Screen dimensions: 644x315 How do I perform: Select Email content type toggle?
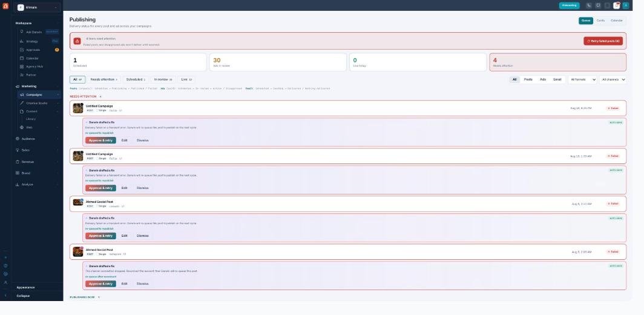coord(557,79)
